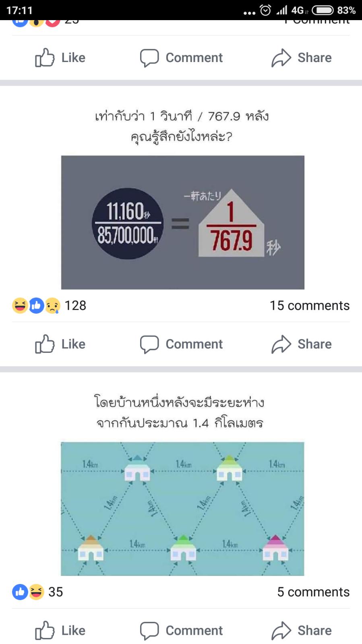362x644 pixels.
Task: Tap the sad reaction emoji next to 128
Action: pyautogui.click(x=53, y=306)
